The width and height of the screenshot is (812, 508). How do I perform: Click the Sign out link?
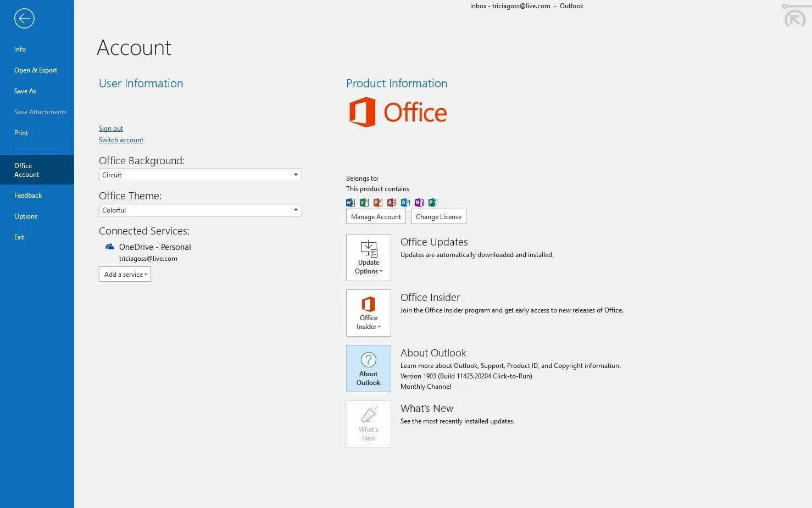[111, 129]
